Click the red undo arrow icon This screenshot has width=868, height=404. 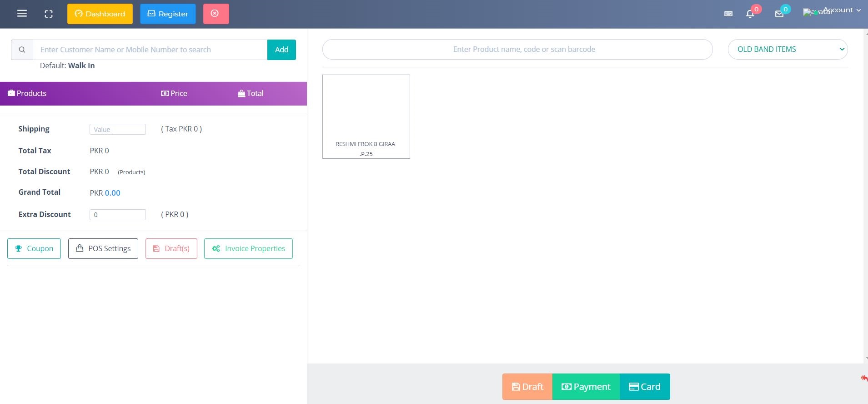[x=863, y=378]
